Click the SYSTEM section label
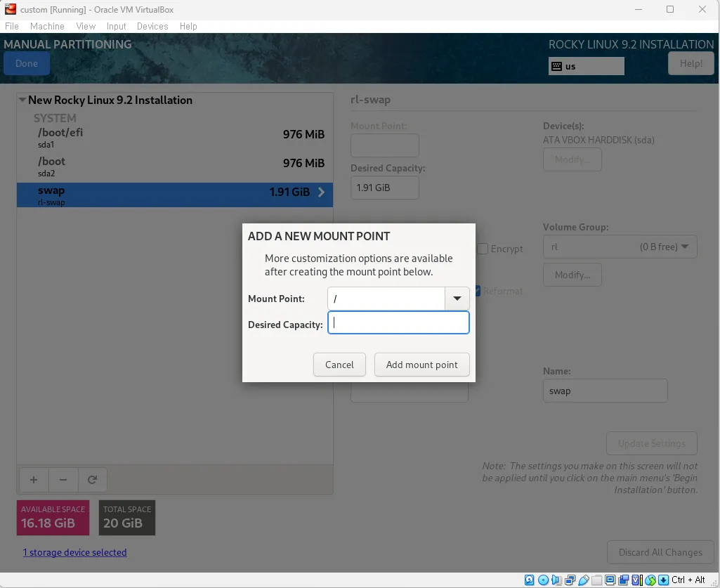The height and width of the screenshot is (588, 720). click(x=55, y=118)
